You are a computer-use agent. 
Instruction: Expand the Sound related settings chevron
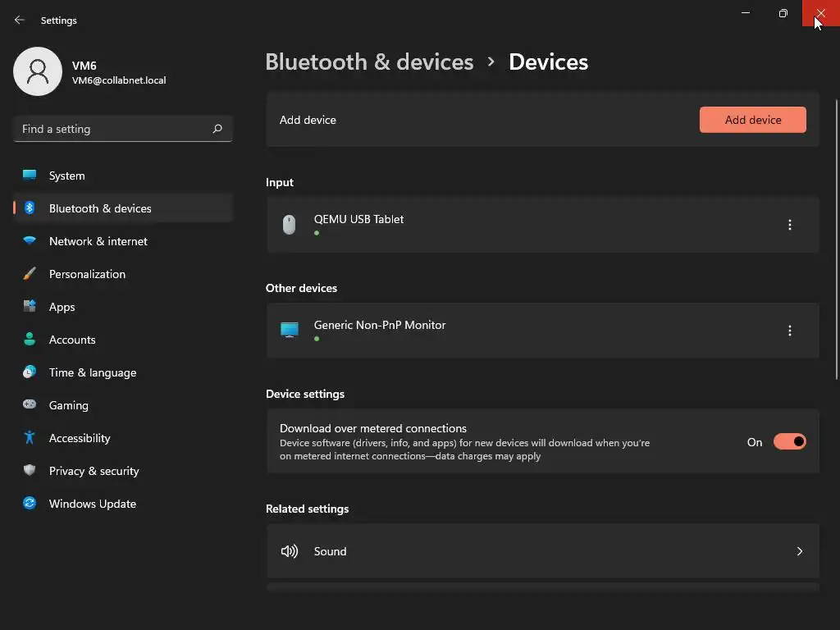(799, 551)
